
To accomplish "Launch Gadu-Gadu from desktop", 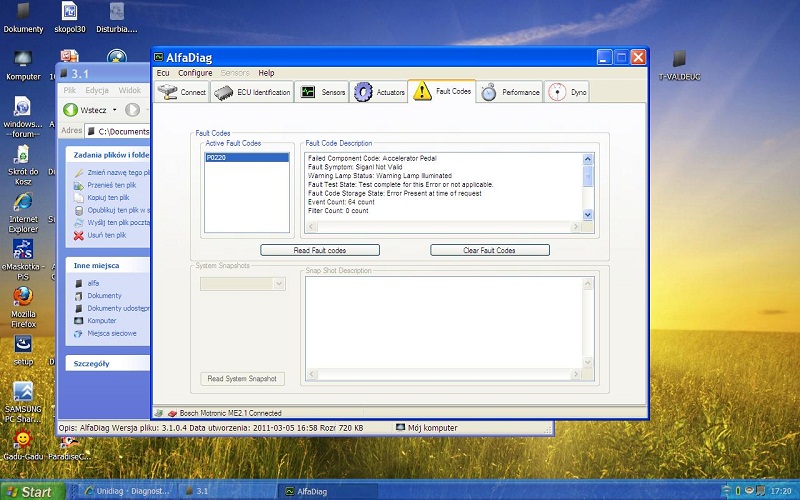I will tap(23, 445).
